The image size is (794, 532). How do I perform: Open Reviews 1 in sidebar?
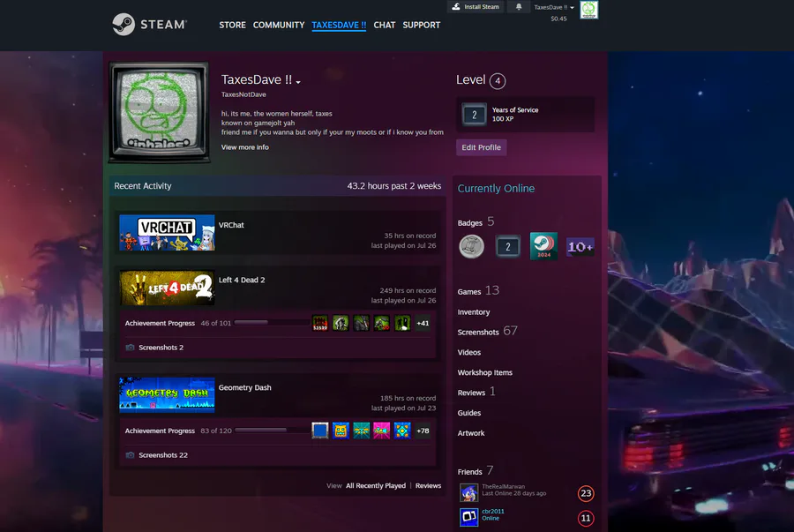pyautogui.click(x=476, y=393)
